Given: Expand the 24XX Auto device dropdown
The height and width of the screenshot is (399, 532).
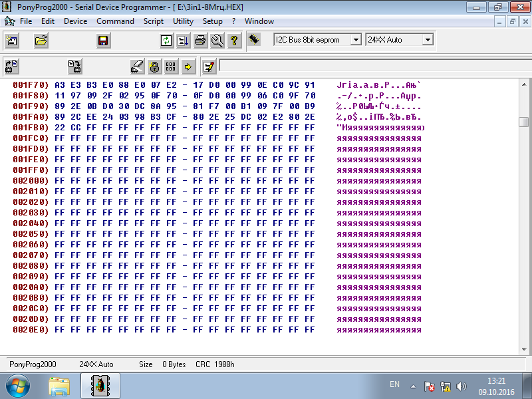Looking at the screenshot, I should click(x=427, y=40).
